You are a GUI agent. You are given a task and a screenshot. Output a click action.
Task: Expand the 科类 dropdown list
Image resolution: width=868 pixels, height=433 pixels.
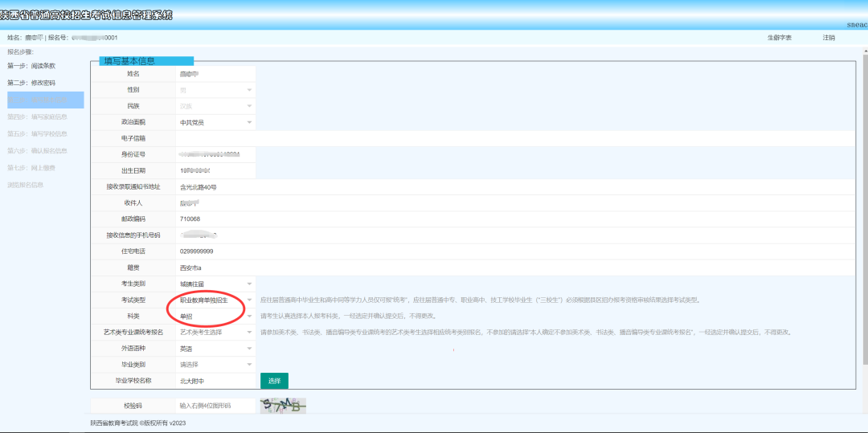point(249,317)
